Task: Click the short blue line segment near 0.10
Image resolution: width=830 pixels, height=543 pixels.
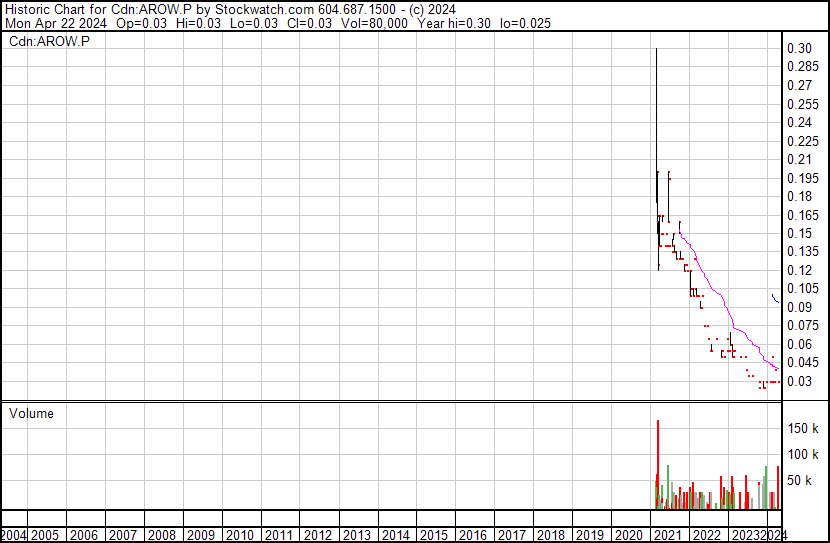Action: [776, 298]
